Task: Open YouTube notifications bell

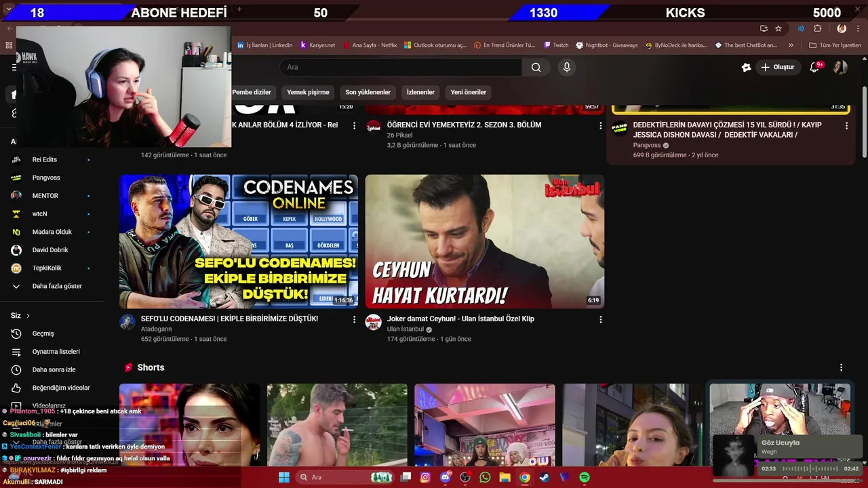Action: click(815, 67)
